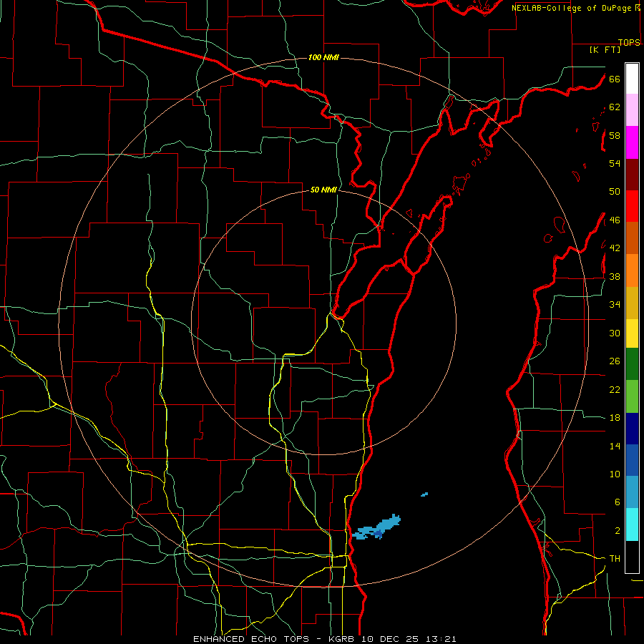Click the 'TH' threshold legend label
Viewport: 644px width, 644px height.
[x=615, y=559]
